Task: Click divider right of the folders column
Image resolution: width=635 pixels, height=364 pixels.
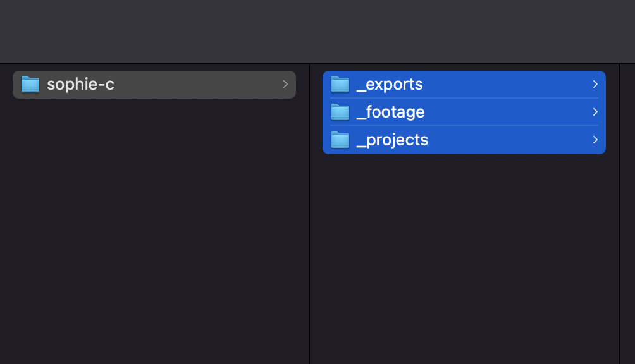Action: pos(619,215)
